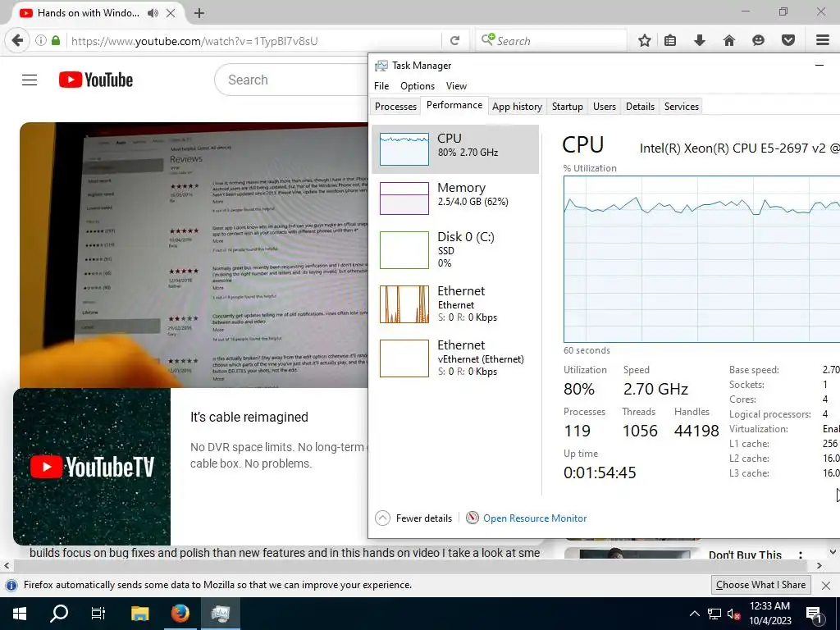This screenshot has height=630, width=840.
Task: Select the first Ethernet performance item
Action: point(455,304)
